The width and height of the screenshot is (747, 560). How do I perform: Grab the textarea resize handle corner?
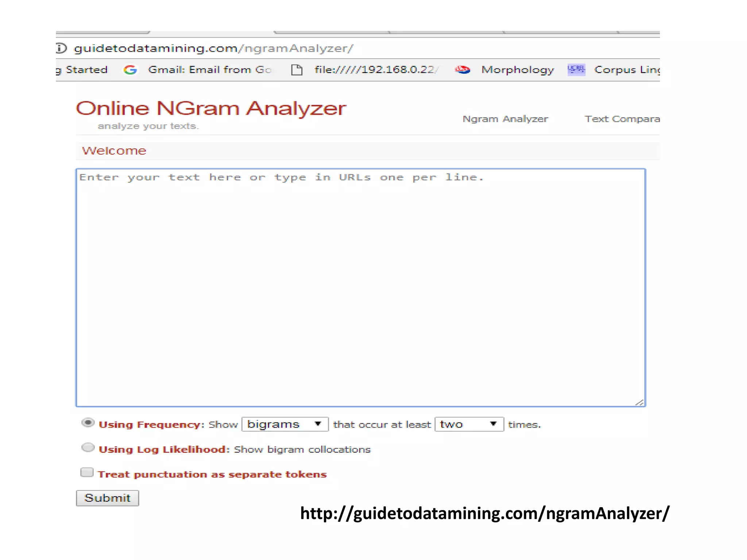(x=639, y=402)
